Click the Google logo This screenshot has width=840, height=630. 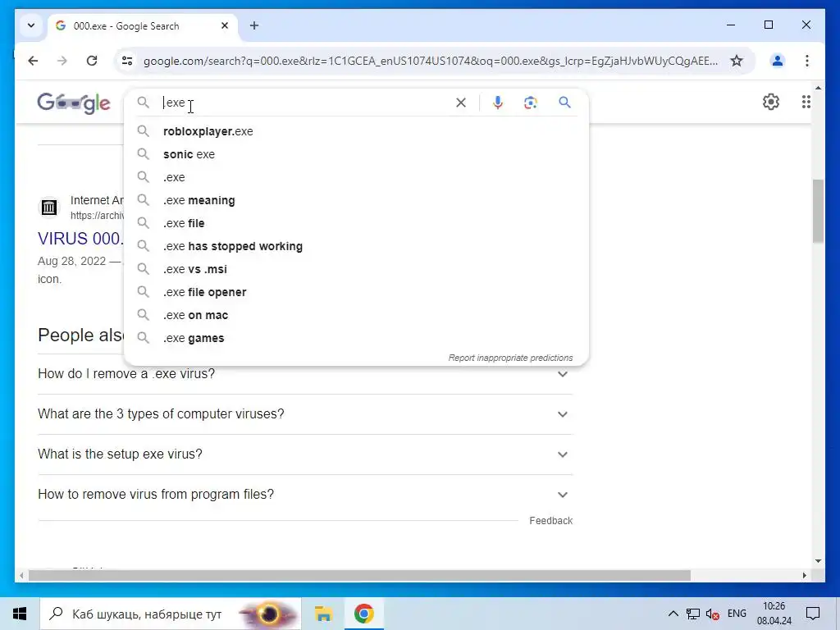pos(74,103)
